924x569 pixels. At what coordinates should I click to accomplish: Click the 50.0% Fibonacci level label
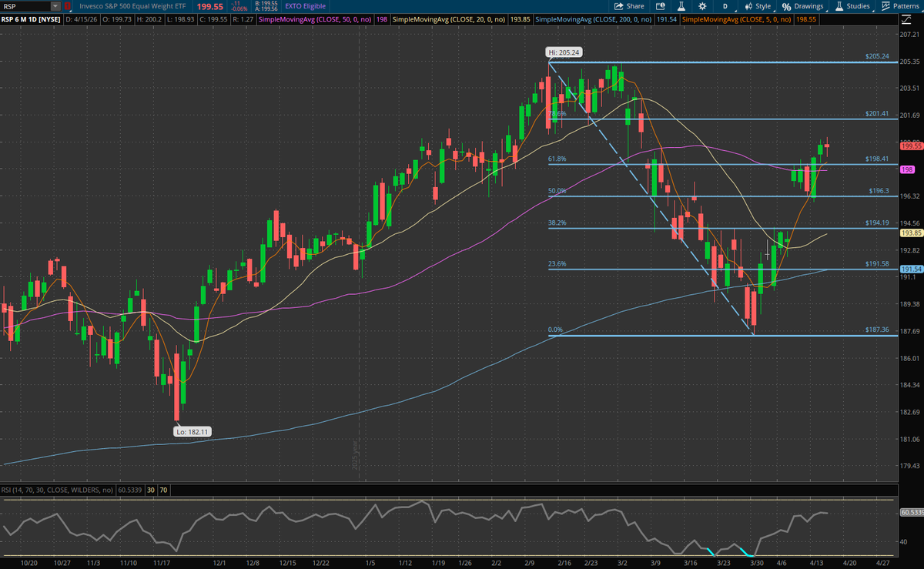557,191
